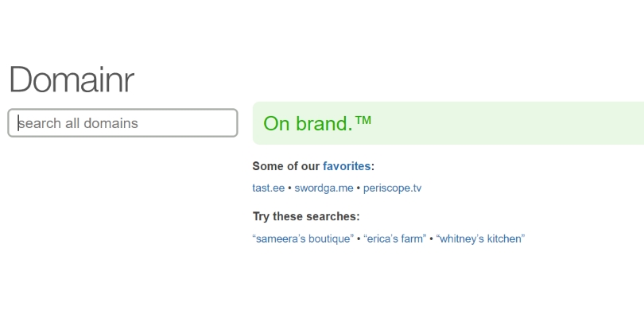Image resolution: width=644 pixels, height=318 pixels.
Task: Visit the swordga.me favorite link
Action: click(x=324, y=188)
